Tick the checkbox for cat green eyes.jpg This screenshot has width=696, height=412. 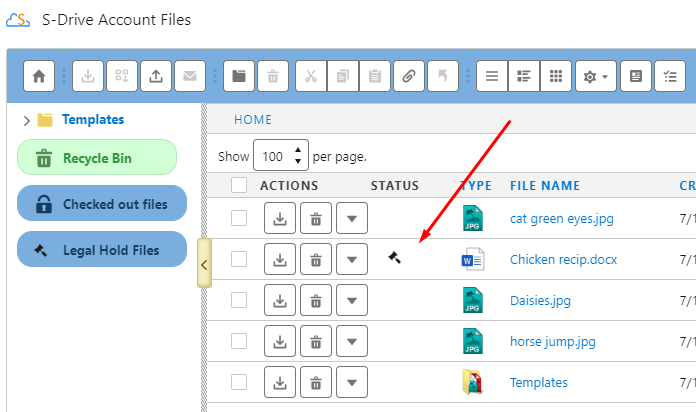[238, 218]
